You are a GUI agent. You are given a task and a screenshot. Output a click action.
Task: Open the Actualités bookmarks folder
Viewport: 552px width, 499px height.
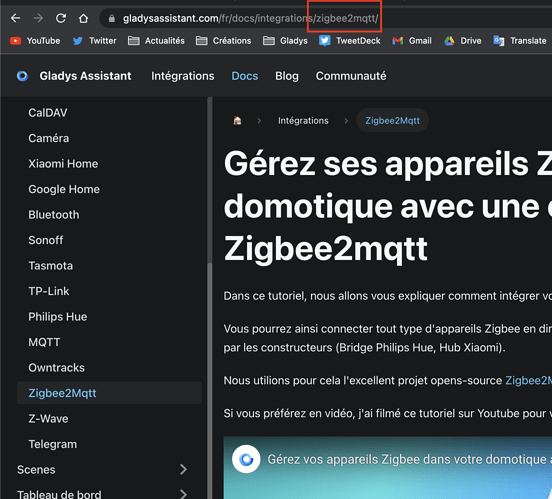[x=156, y=41]
